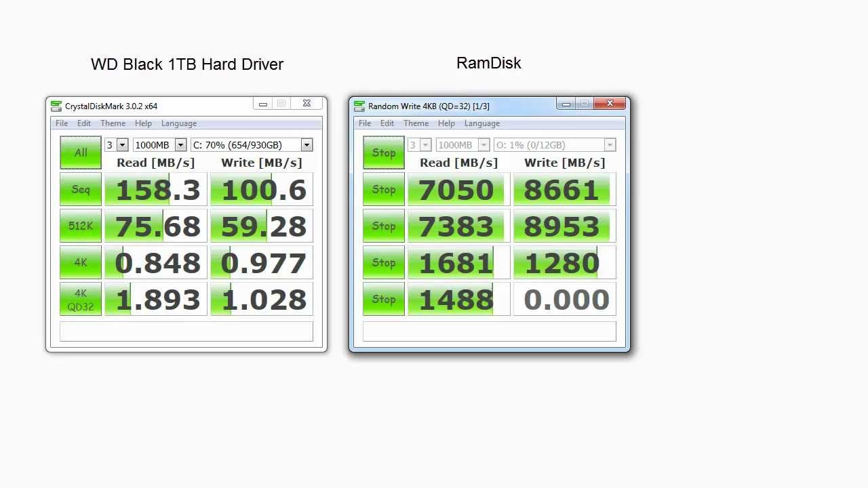Click the Seq read result 158.3
This screenshot has width=868, height=488.
pos(156,190)
